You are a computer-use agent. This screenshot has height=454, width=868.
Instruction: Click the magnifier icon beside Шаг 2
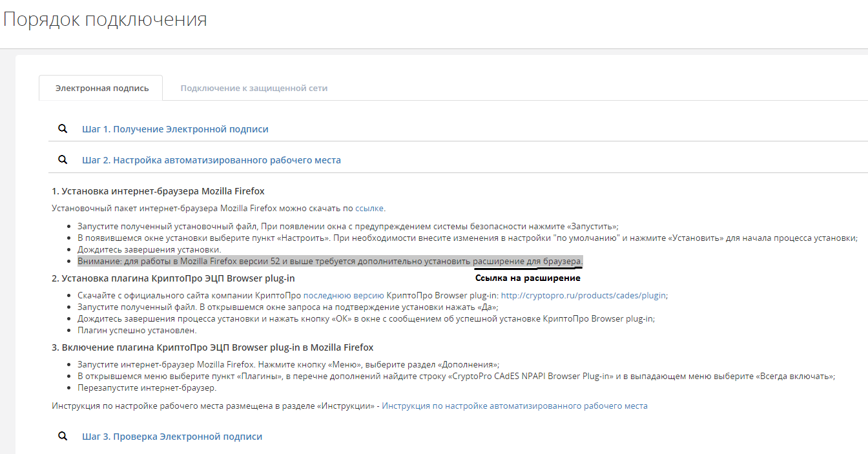pyautogui.click(x=63, y=160)
